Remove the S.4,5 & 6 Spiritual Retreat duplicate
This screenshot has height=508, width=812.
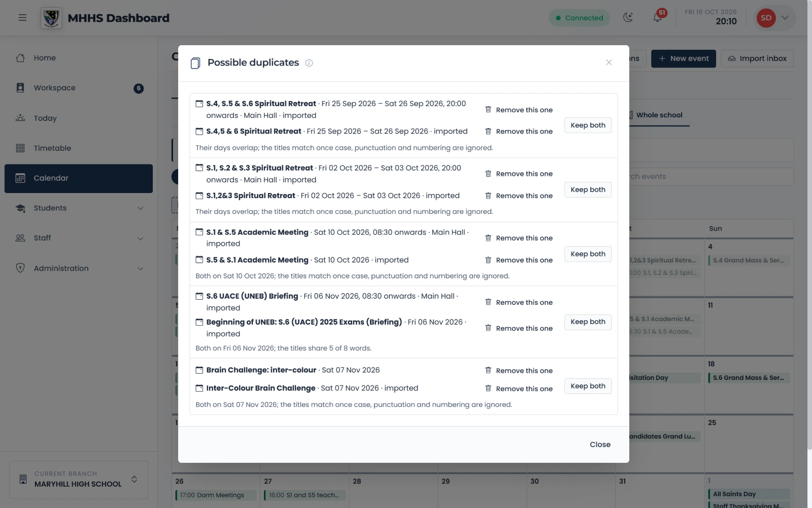coord(519,132)
